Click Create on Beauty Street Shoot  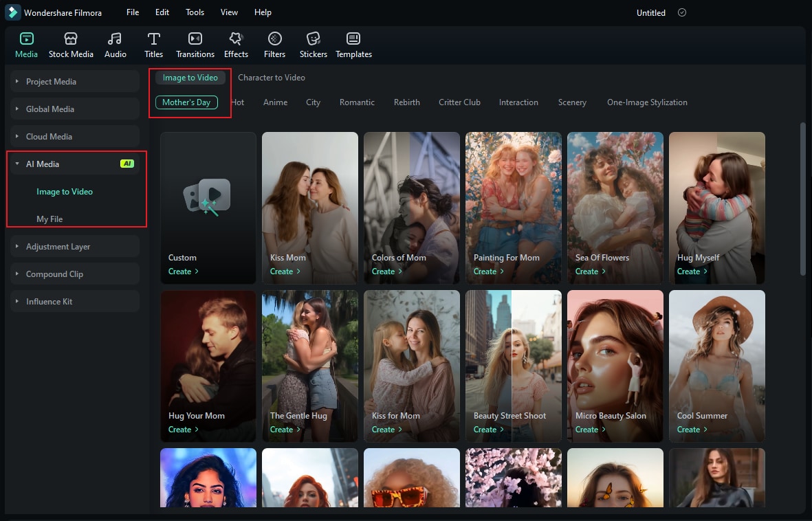pyautogui.click(x=488, y=430)
